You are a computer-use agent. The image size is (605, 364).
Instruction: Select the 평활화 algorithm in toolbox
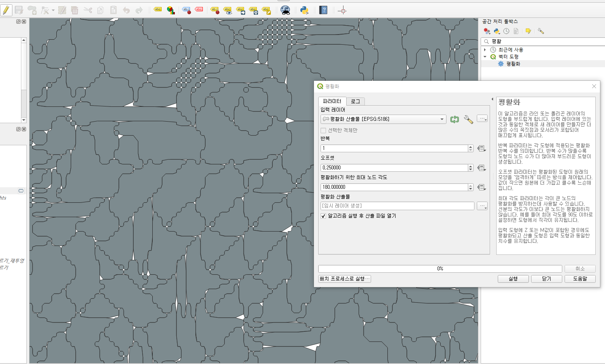tap(513, 64)
